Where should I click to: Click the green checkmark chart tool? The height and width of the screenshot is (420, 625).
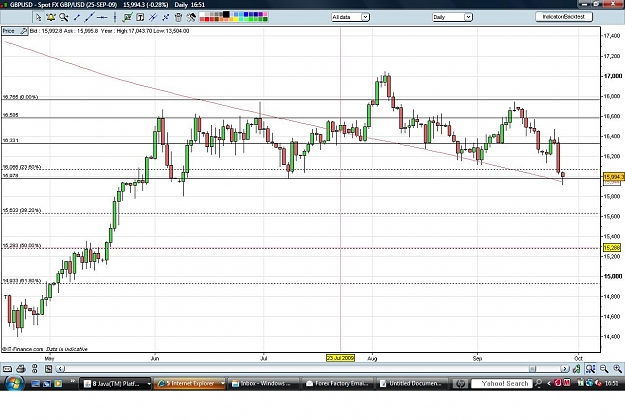(128, 17)
